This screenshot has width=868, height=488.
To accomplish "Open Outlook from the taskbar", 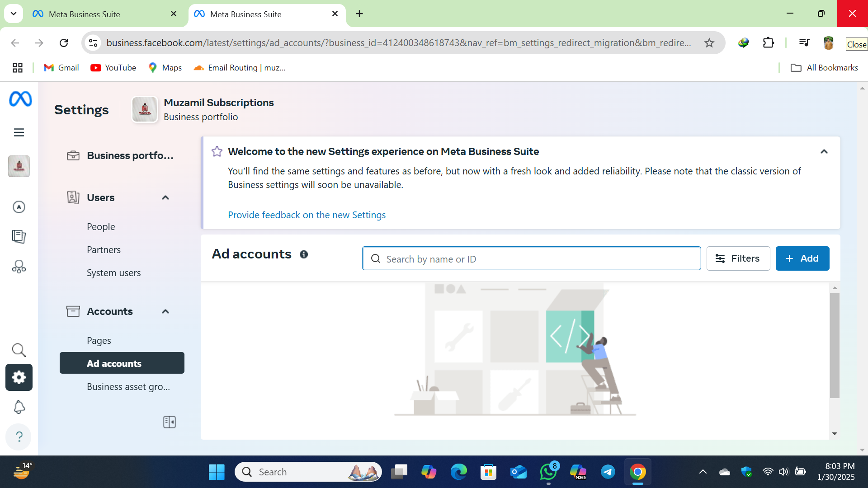I will pyautogui.click(x=519, y=472).
